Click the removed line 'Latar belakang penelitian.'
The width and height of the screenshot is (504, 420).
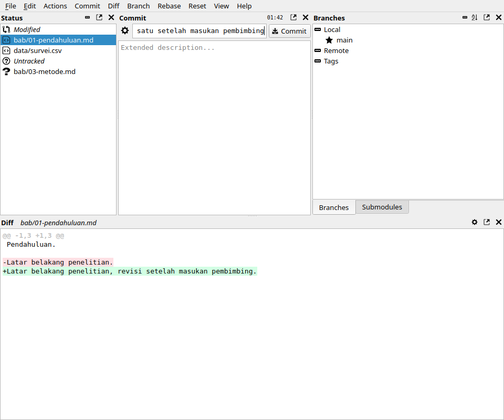pos(58,262)
